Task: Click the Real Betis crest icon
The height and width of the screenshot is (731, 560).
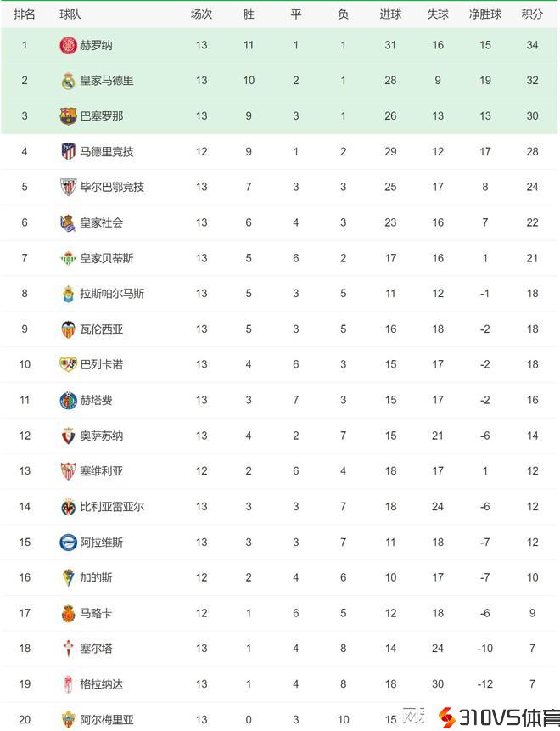Action: pyautogui.click(x=68, y=258)
